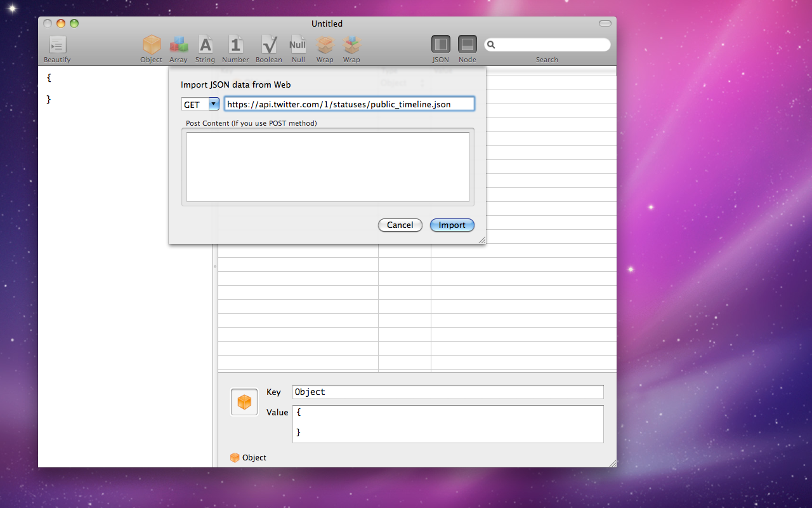Insert a Null node

click(298, 44)
